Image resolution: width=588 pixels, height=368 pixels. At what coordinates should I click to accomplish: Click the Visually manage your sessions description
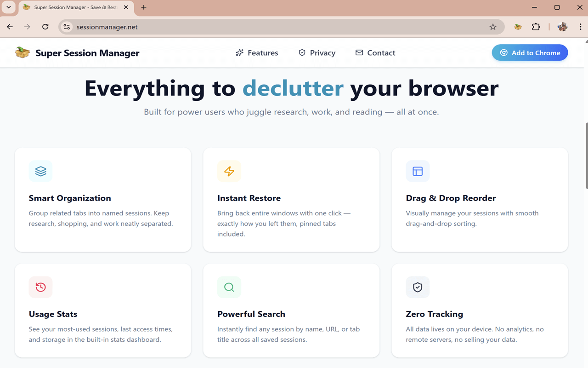pos(472,218)
